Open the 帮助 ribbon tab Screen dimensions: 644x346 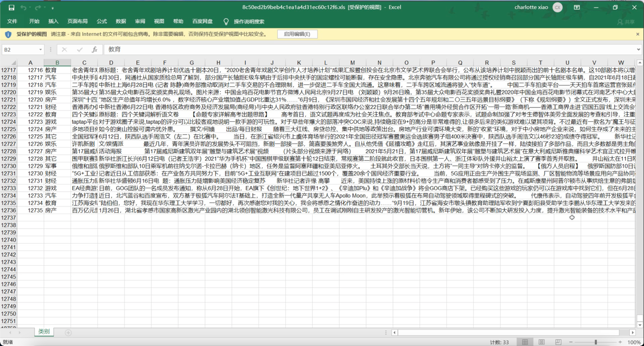(x=178, y=21)
